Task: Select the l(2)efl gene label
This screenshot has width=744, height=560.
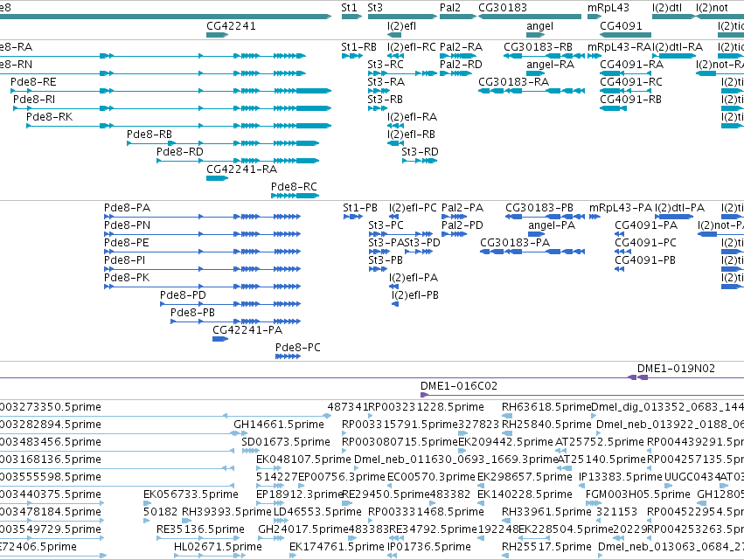Action: [401, 26]
